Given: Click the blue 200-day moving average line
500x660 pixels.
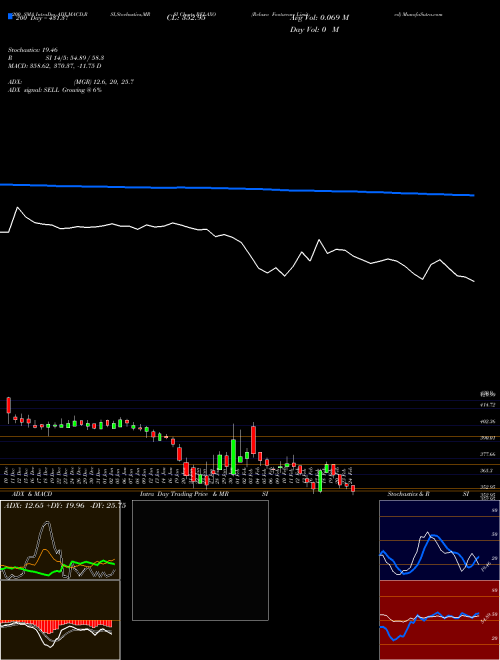Looking at the screenshot, I should coord(237,189).
